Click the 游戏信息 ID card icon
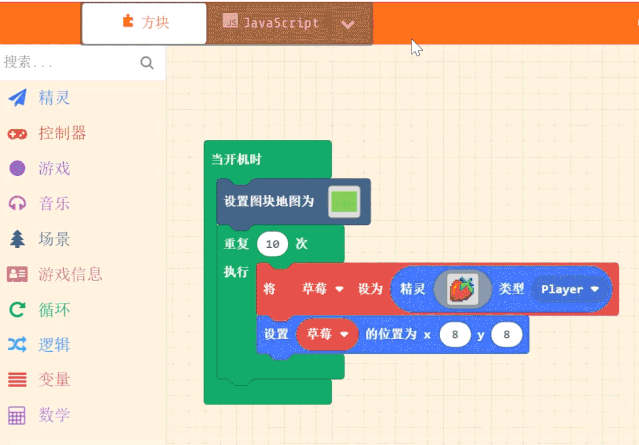Viewport: 639px width, 445px height. 17,274
